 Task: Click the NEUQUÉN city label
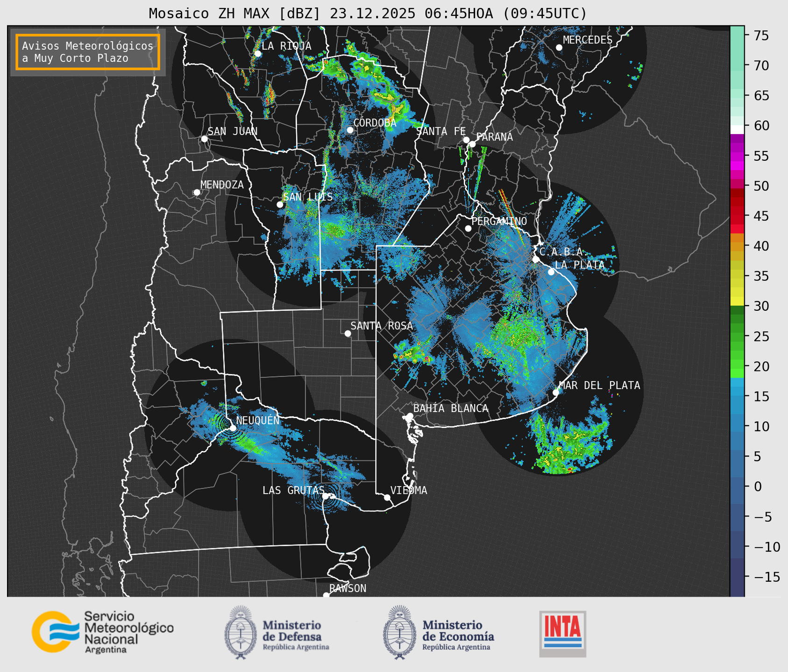point(258,420)
